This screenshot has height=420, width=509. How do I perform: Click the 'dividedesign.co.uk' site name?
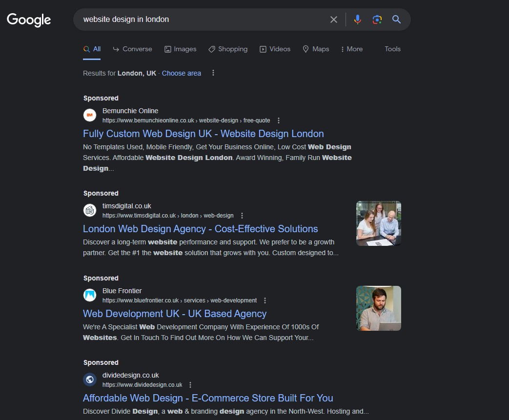(x=130, y=375)
